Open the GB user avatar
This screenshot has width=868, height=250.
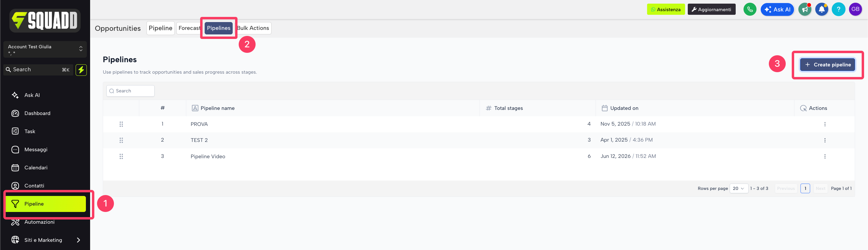click(x=855, y=9)
